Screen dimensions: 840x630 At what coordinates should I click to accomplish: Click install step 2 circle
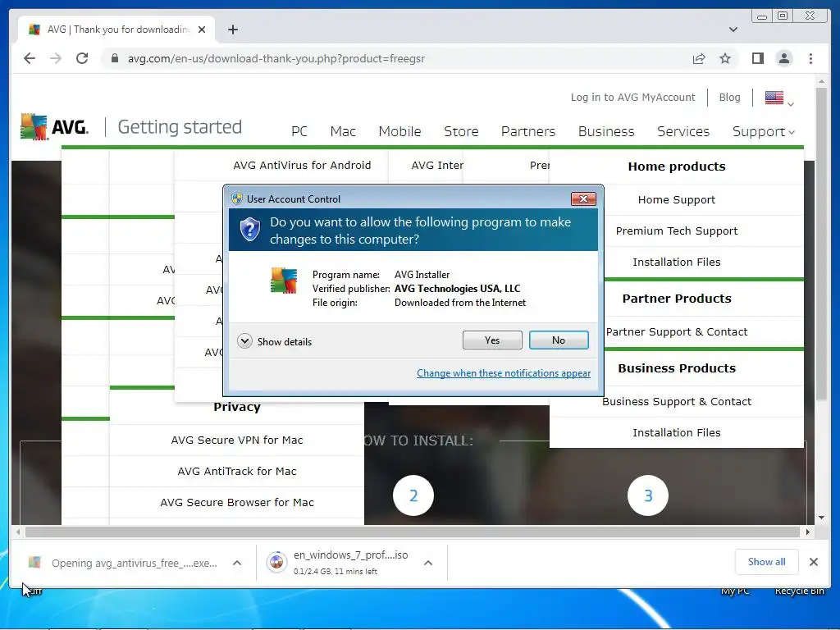coord(413,495)
